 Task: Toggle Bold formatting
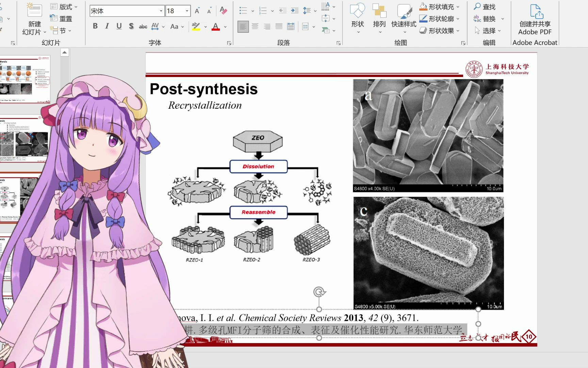[x=95, y=26]
